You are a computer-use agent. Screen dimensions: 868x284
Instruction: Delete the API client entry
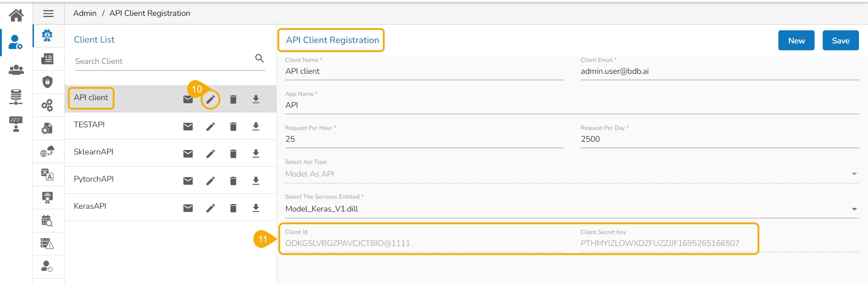(233, 100)
